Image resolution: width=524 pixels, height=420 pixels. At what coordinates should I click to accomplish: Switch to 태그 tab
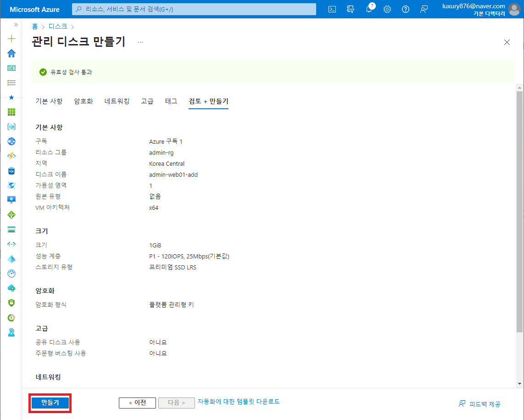pos(171,101)
